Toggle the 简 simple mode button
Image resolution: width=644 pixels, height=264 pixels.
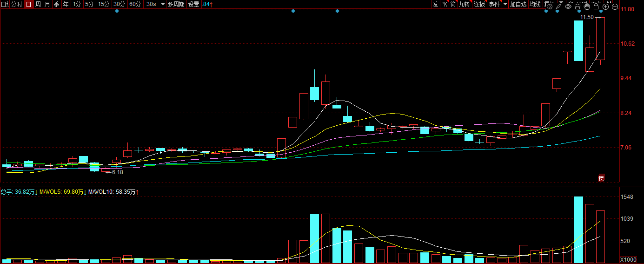coord(453,4)
